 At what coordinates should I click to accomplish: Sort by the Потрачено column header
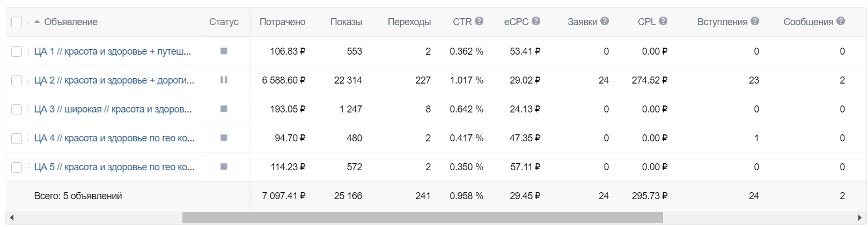click(282, 22)
